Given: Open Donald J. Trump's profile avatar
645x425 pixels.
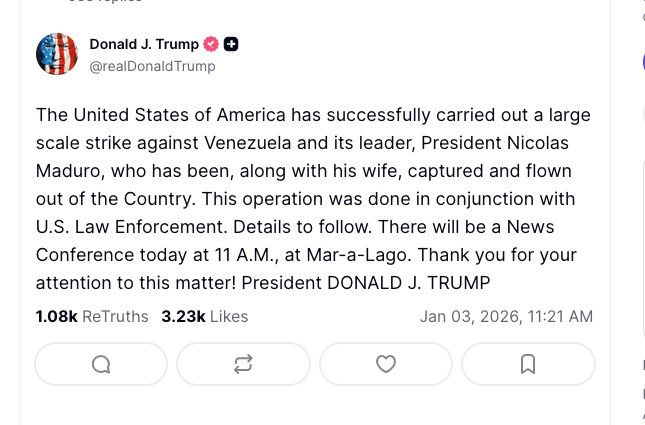Looking at the screenshot, I should point(57,54).
